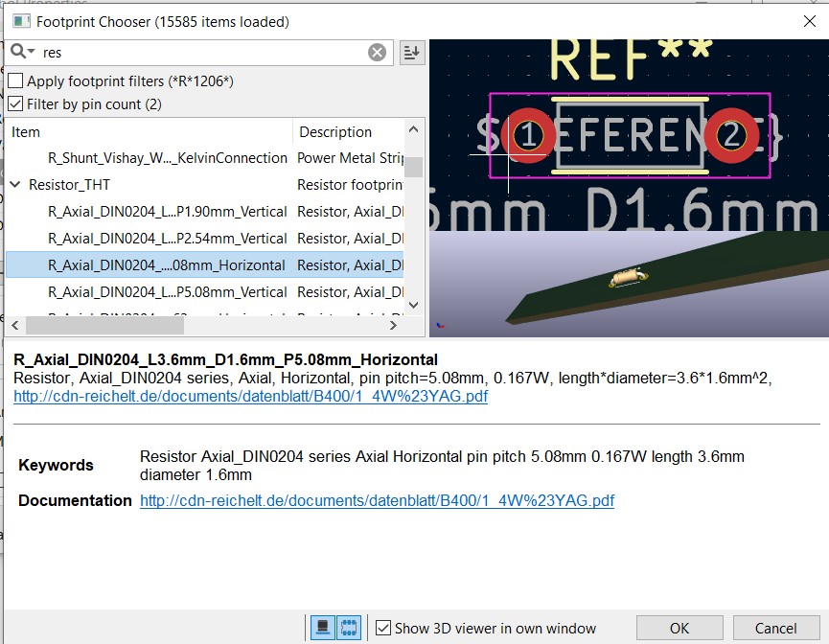Image resolution: width=829 pixels, height=644 pixels.
Task: Click the 3D resistor model in viewer
Action: pyautogui.click(x=628, y=278)
